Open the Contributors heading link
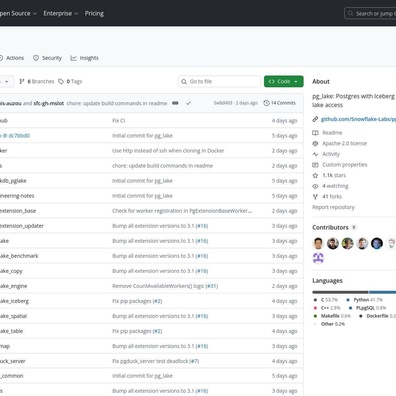The height and width of the screenshot is (396, 396). tap(330, 227)
